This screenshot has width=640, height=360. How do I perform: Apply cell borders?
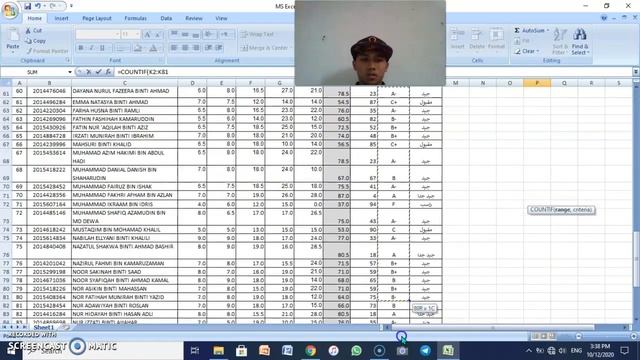[x=121, y=48]
